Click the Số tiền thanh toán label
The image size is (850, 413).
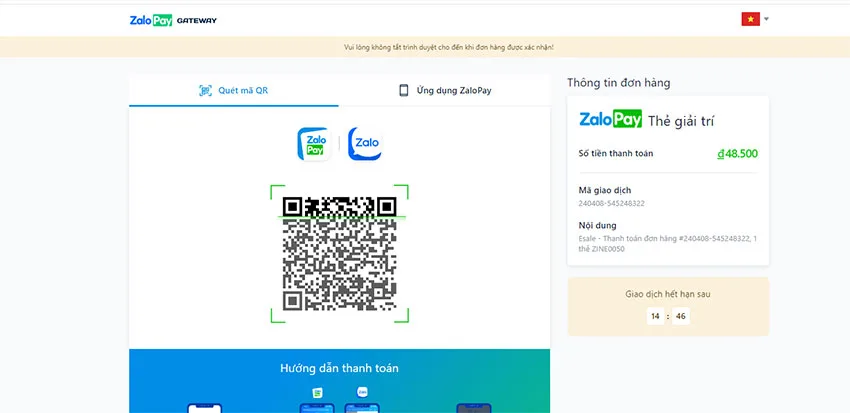pyautogui.click(x=616, y=153)
